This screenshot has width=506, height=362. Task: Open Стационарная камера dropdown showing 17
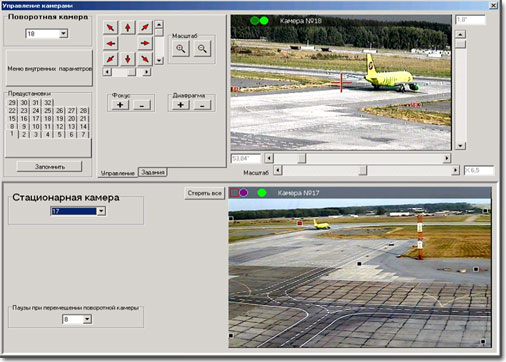(101, 211)
